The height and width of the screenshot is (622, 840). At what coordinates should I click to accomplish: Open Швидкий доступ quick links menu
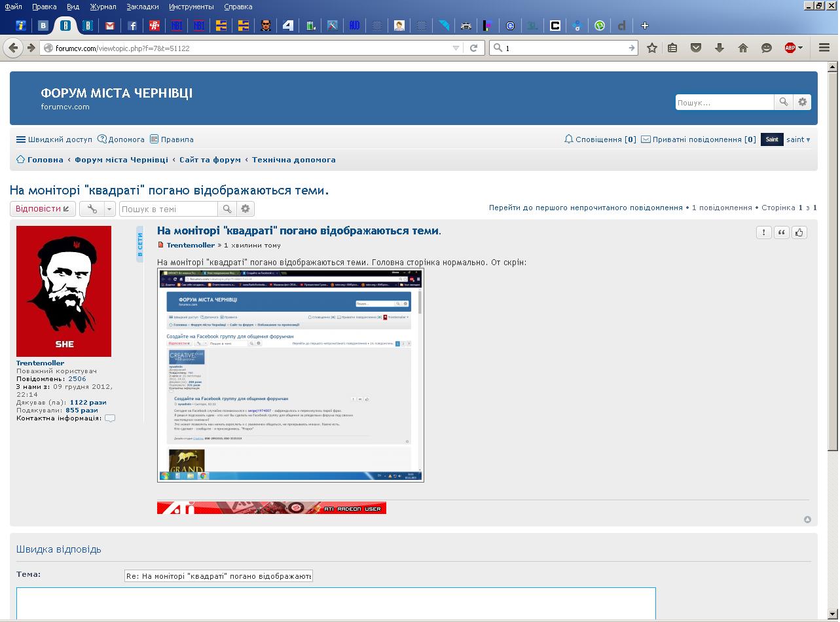point(54,139)
